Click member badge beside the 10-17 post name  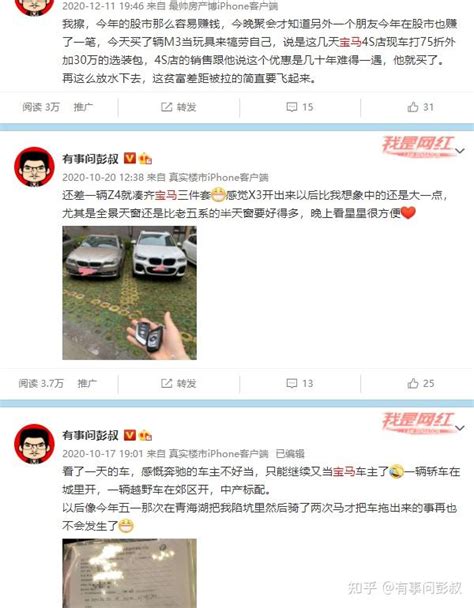click(x=145, y=435)
